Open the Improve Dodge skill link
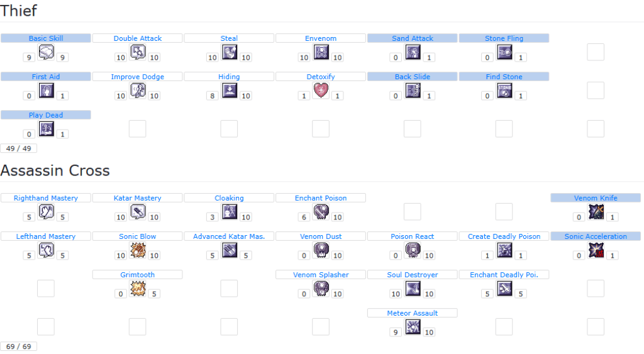 pyautogui.click(x=138, y=77)
